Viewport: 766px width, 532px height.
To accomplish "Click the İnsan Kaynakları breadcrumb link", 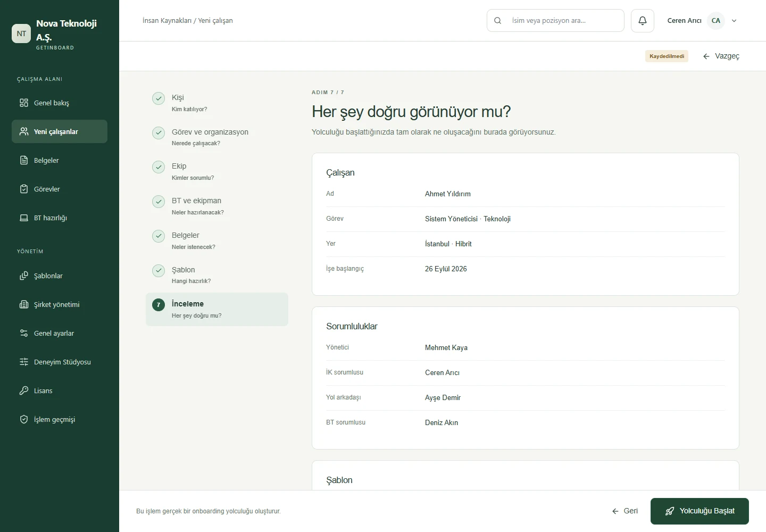I will 167,21.
